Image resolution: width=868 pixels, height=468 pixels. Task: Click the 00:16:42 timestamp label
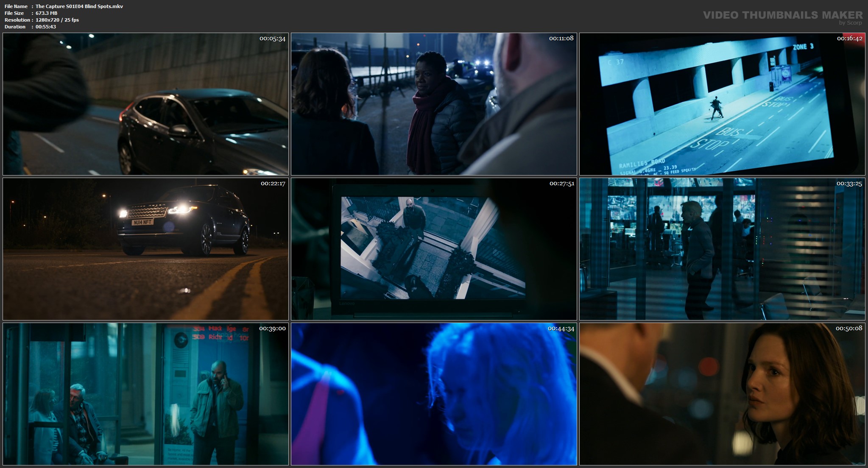pos(849,39)
